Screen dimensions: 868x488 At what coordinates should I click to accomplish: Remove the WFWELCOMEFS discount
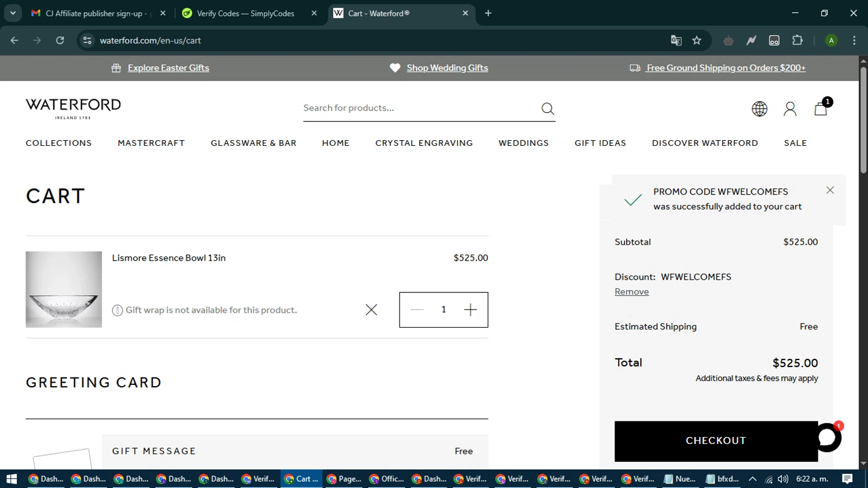tap(631, 292)
